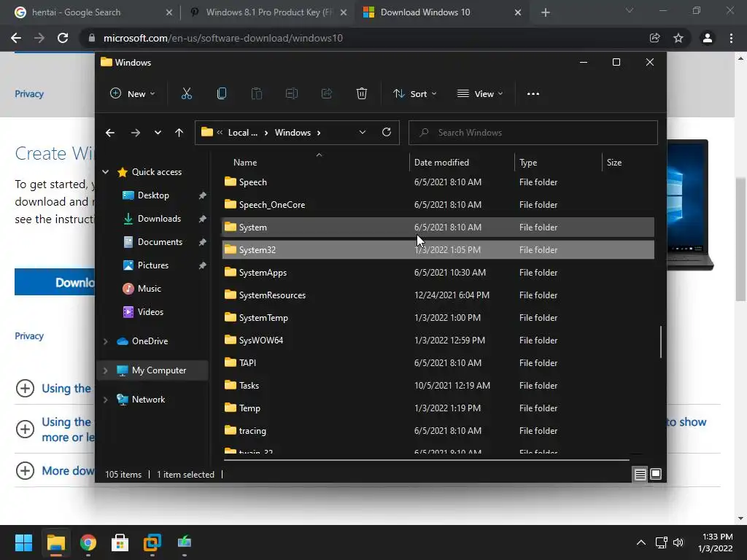This screenshot has height=560, width=747.
Task: Click the Search Windows input field
Action: click(533, 133)
